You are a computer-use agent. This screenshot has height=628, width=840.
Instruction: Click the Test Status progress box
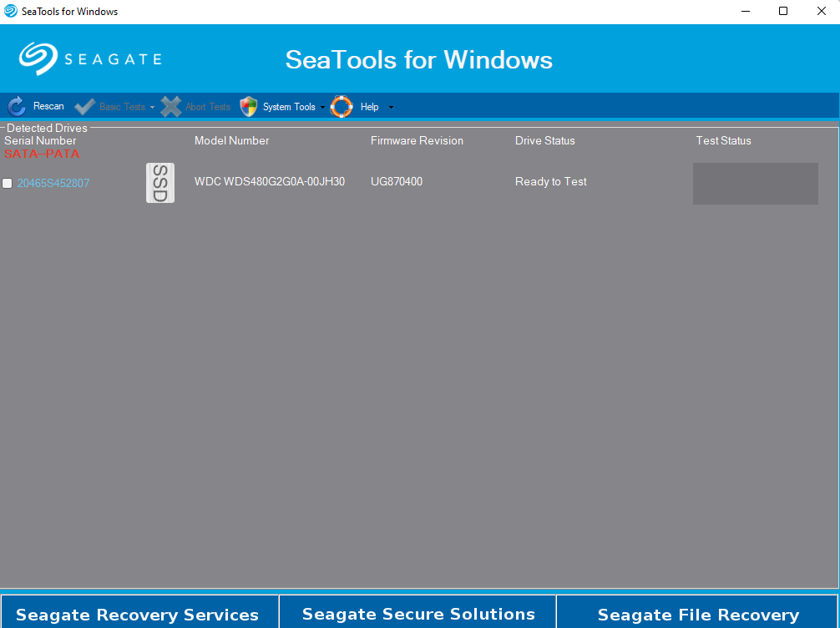tap(756, 184)
